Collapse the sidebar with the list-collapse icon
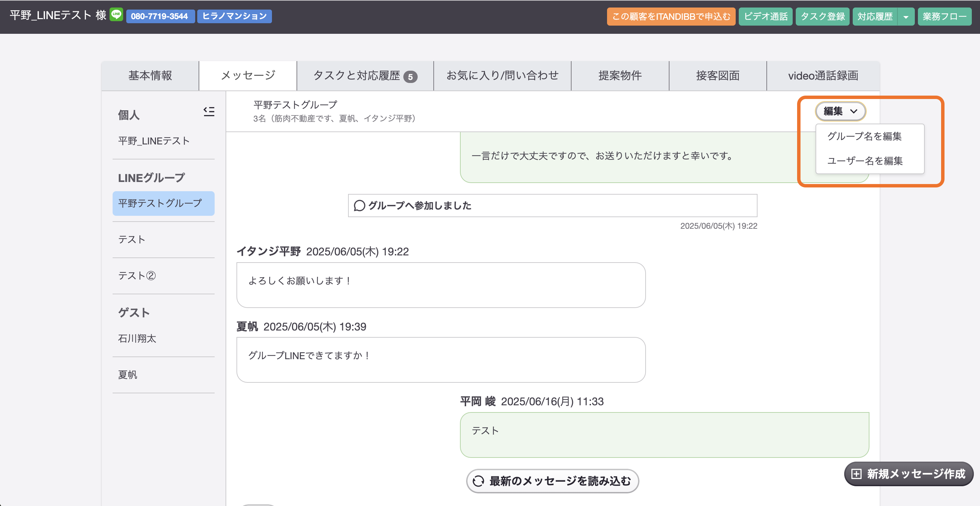The height and width of the screenshot is (506, 980). click(209, 112)
